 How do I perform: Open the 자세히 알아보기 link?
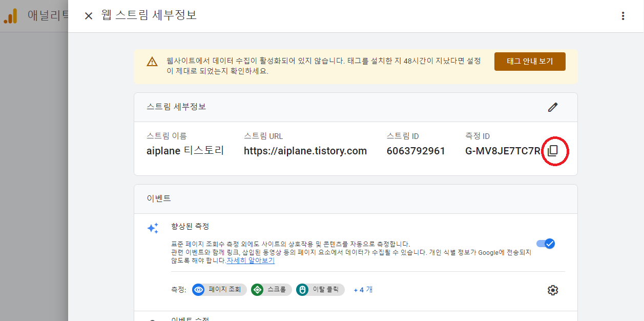[251, 260]
